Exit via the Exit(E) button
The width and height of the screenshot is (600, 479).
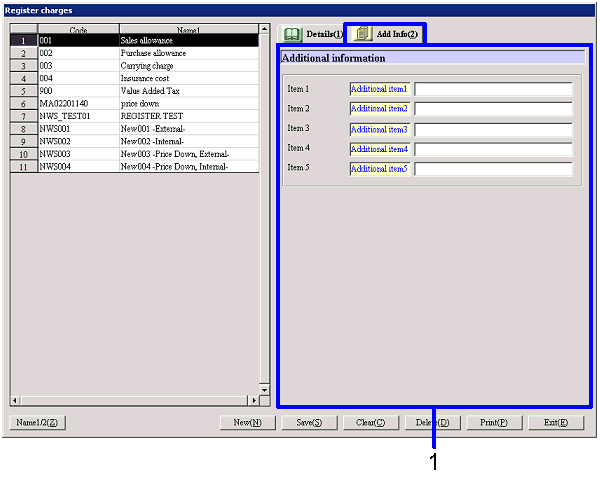click(556, 423)
